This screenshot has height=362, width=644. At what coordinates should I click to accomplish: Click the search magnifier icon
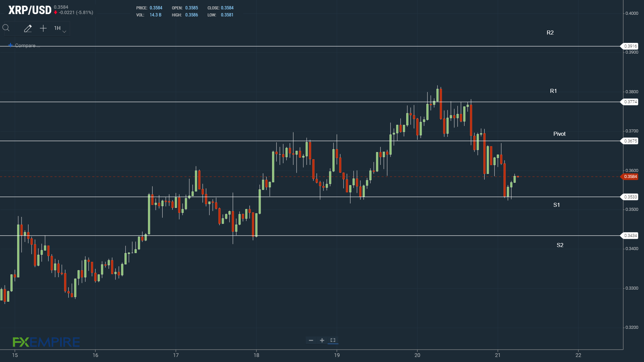point(6,28)
